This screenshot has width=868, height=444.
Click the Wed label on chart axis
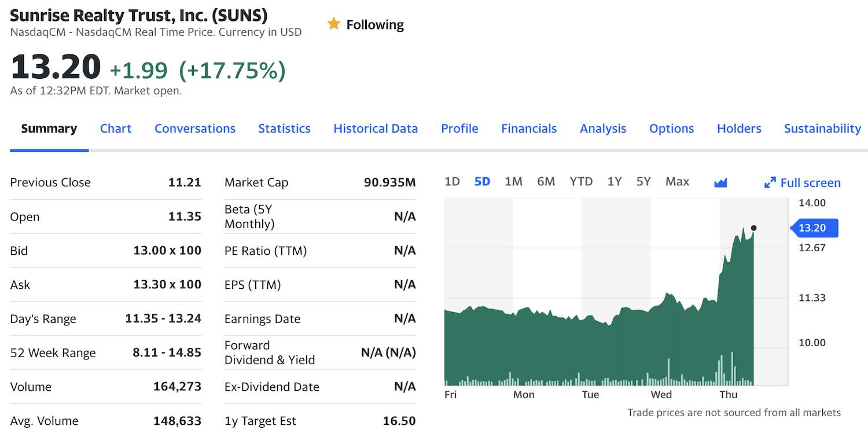[x=661, y=395]
